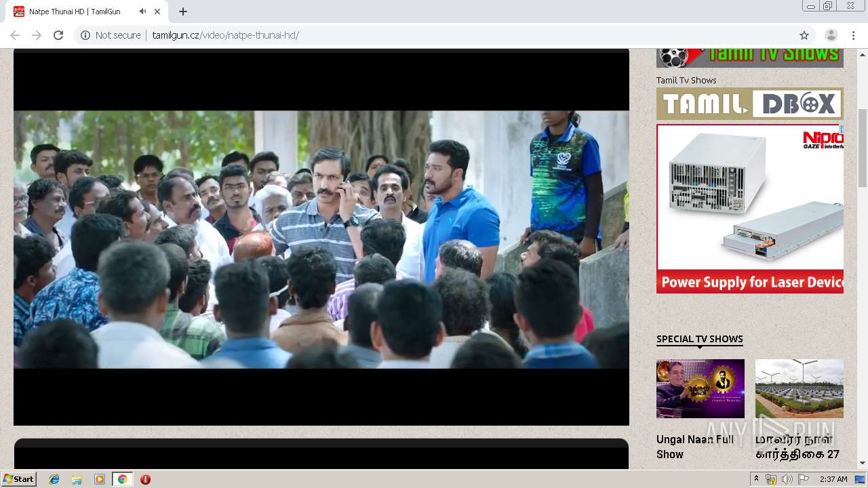
Task: Open the Power Supply for Laser advertisement
Action: click(x=750, y=209)
